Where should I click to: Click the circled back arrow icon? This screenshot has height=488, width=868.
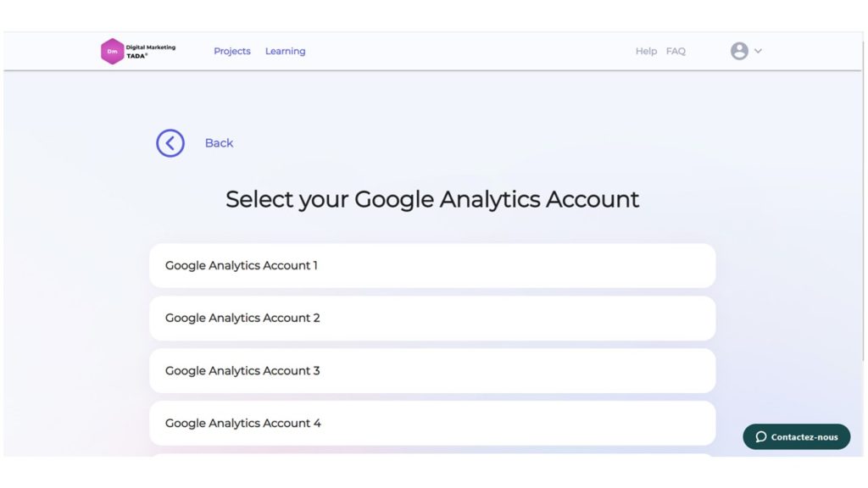(170, 143)
